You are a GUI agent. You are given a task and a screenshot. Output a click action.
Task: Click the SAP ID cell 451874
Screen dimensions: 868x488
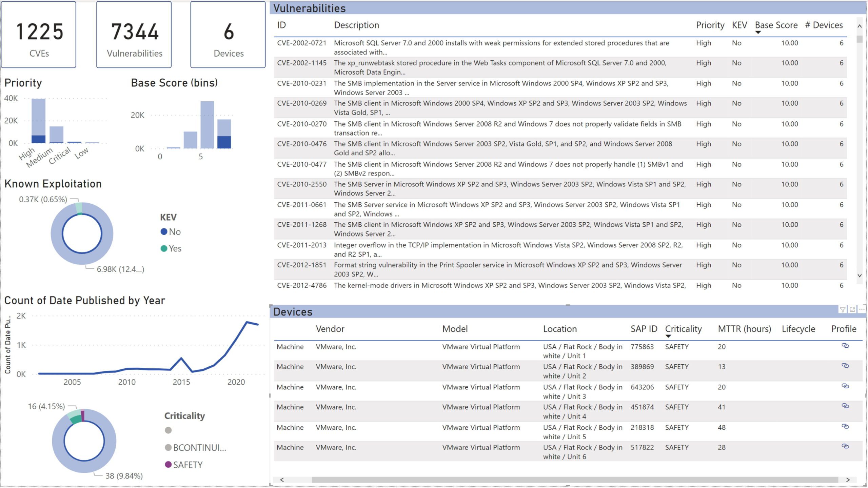(642, 407)
